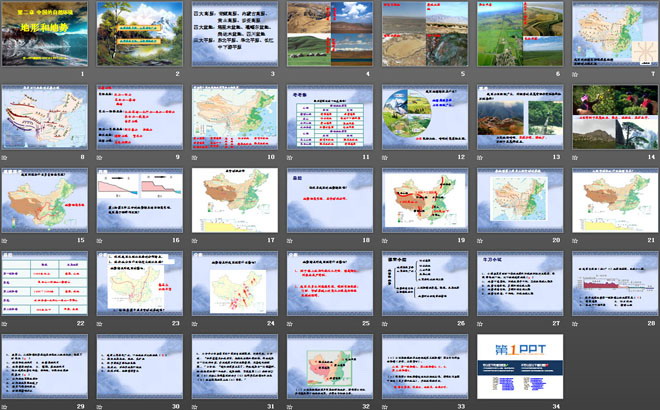
Task: Select slide 7 China terrain map thumbnail
Action: [615, 34]
